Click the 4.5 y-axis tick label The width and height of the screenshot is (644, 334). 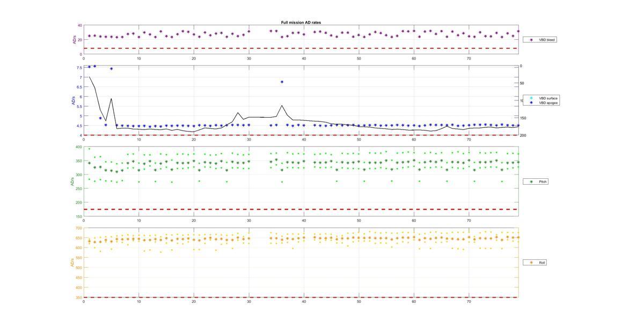[79, 126]
